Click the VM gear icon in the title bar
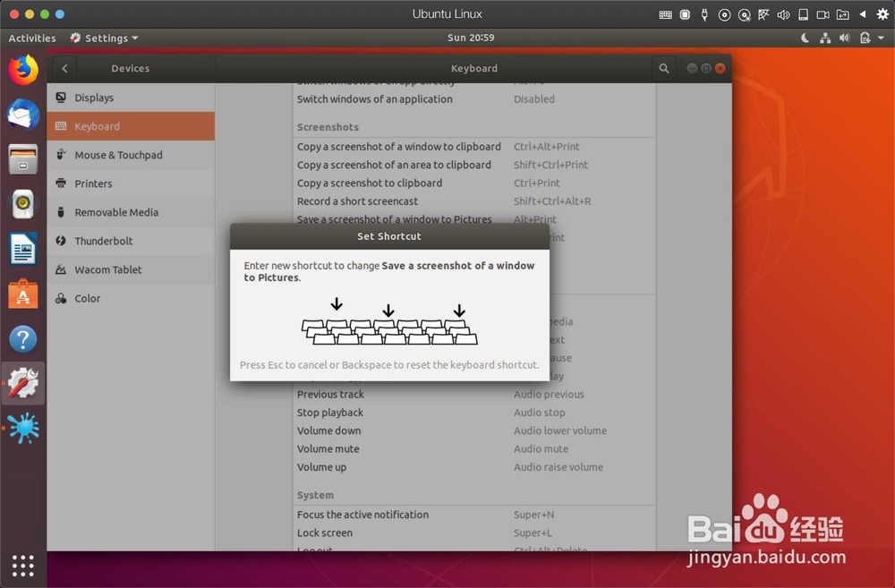The image size is (895, 588). tap(882, 14)
